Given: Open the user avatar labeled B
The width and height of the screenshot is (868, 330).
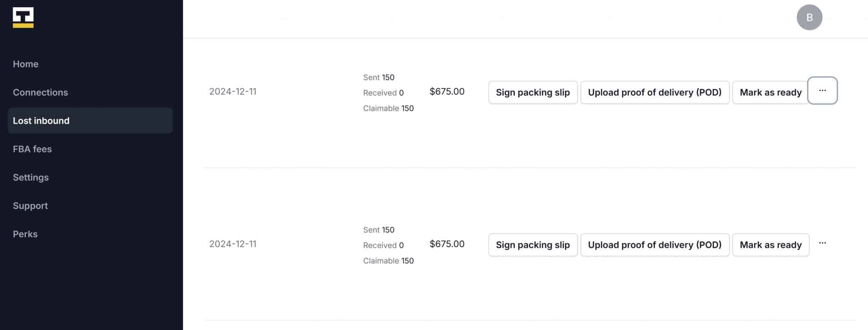Looking at the screenshot, I should (809, 17).
